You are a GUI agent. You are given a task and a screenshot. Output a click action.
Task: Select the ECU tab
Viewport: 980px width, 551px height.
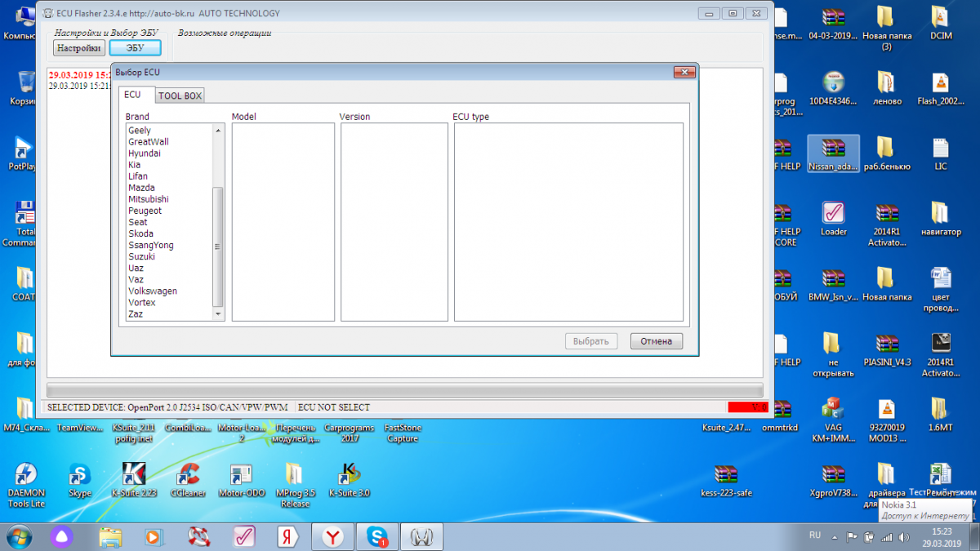point(132,95)
